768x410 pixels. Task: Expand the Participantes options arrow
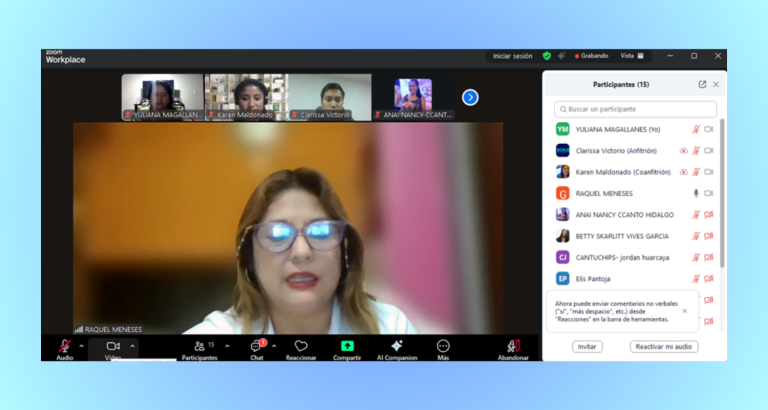[227, 346]
